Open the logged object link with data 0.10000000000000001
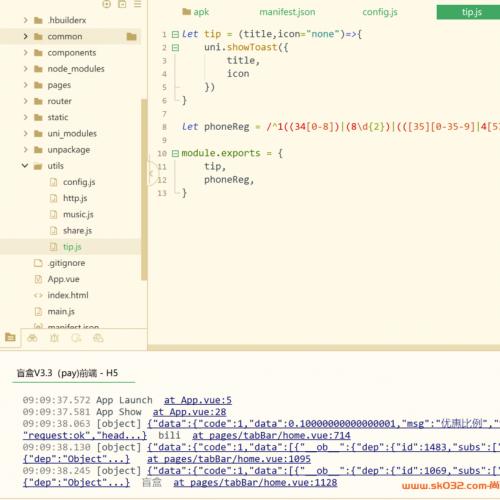Screen dimensions: 500x500 coord(323,424)
